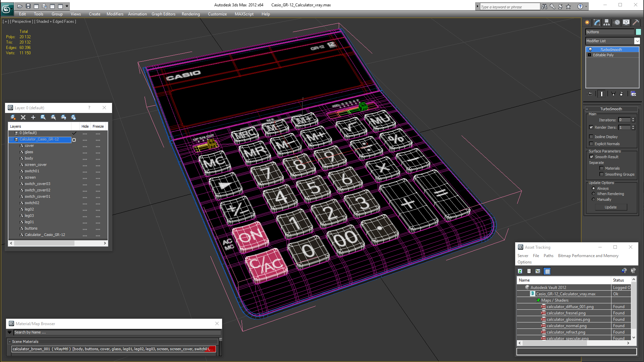Open Material/Map Browser options arrow
Screen dimensions: 644x362
10,332
